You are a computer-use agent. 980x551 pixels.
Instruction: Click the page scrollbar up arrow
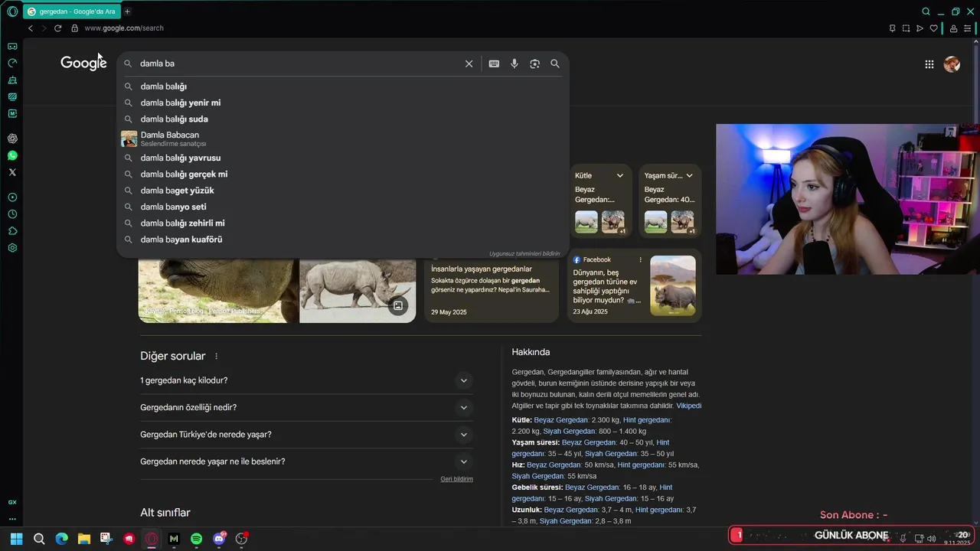975,43
